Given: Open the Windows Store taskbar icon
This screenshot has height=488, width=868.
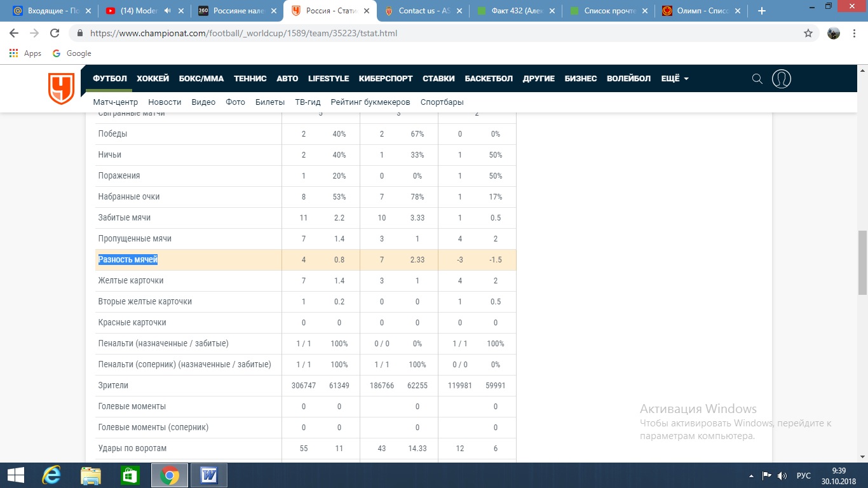Looking at the screenshot, I should (130, 475).
